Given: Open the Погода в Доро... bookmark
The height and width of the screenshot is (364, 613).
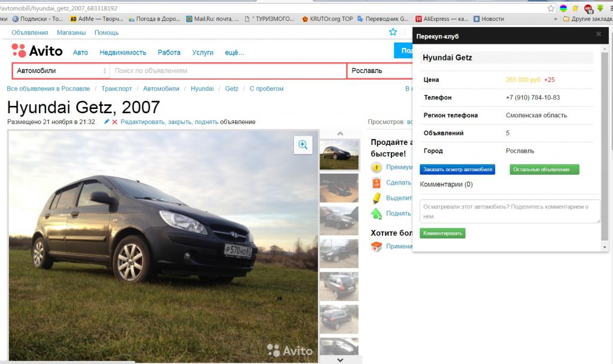Looking at the screenshot, I should tap(154, 19).
